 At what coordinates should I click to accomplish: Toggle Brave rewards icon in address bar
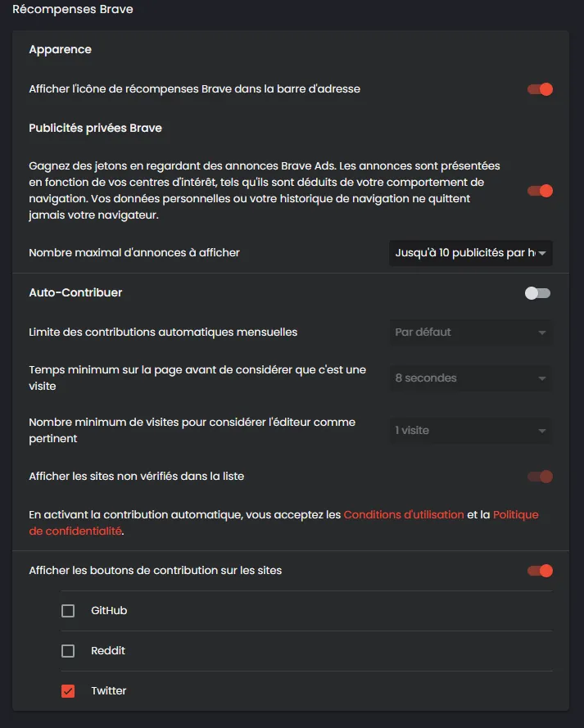[540, 89]
